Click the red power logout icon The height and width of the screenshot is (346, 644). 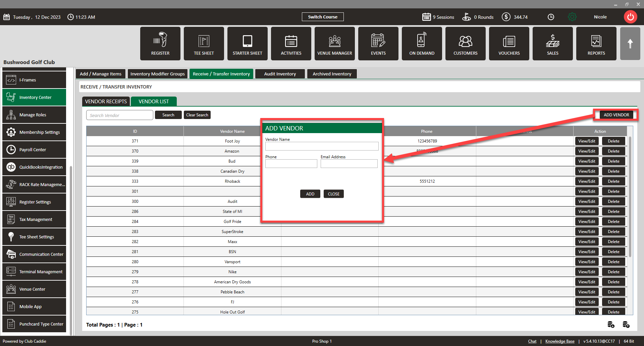(631, 17)
